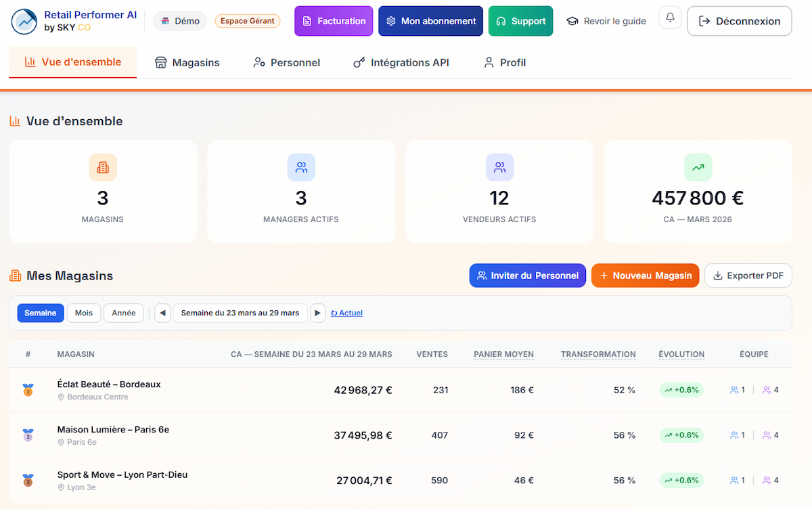
Task: Go to the previous week with the left arrow
Action: point(162,313)
